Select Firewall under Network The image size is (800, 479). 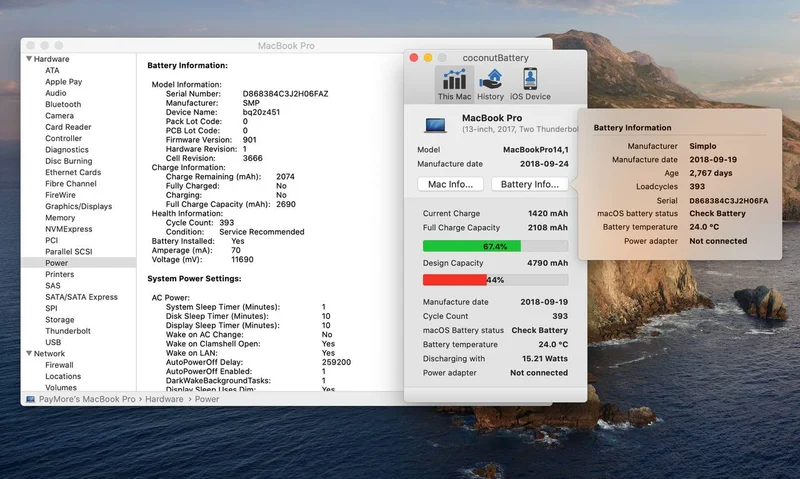pyautogui.click(x=59, y=365)
